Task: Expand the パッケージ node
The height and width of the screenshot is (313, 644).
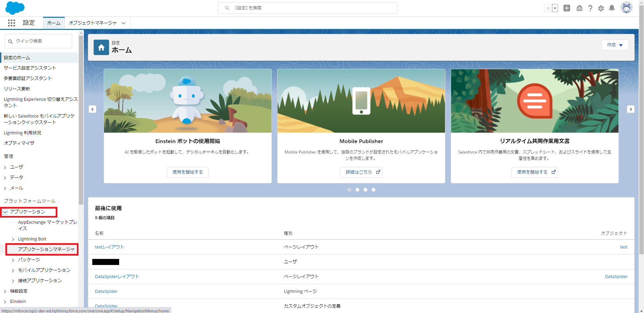Action: point(13,260)
